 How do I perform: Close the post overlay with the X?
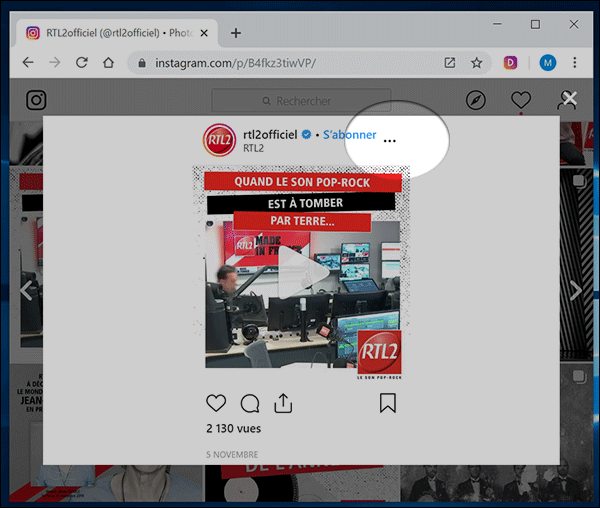click(569, 98)
